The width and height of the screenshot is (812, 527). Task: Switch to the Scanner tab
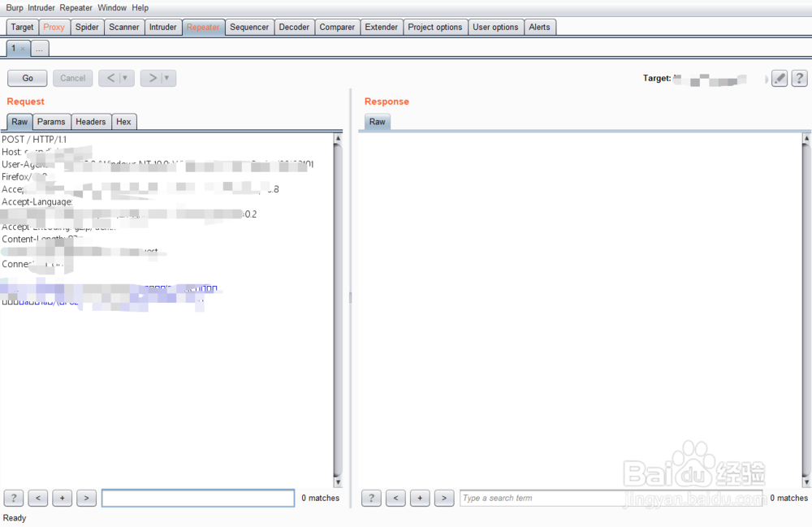point(124,27)
